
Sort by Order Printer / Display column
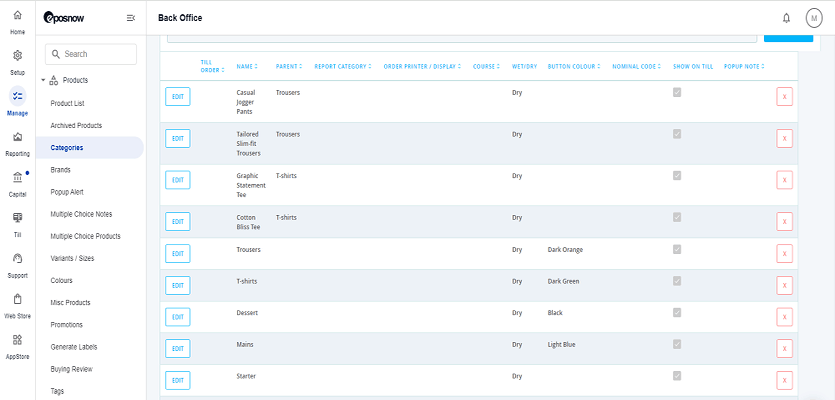coord(422,67)
